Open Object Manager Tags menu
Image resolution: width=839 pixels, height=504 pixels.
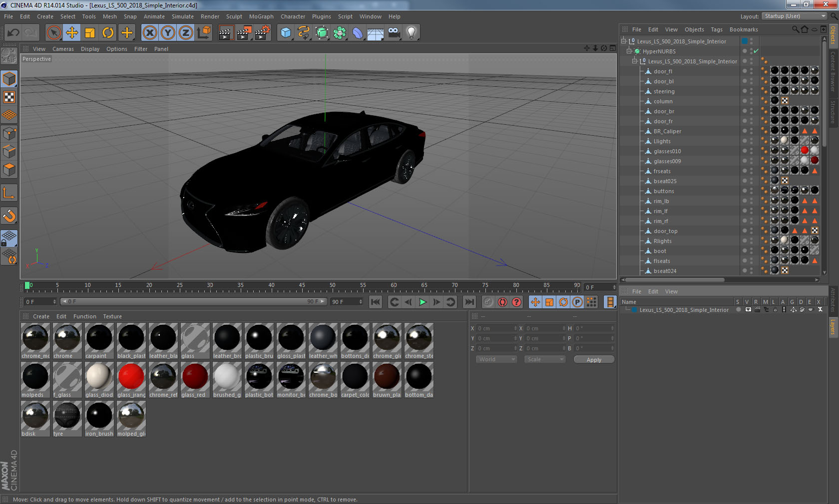[x=717, y=29]
